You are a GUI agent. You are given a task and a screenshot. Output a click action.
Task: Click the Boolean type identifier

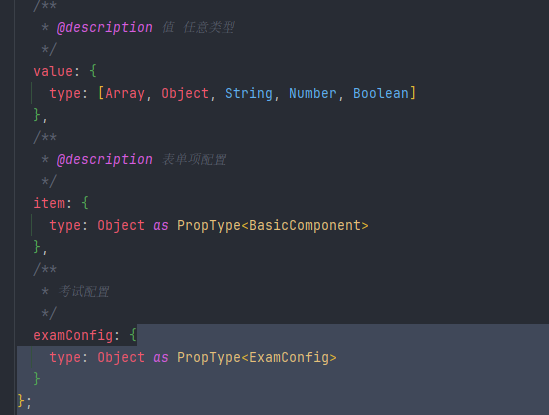(x=381, y=94)
